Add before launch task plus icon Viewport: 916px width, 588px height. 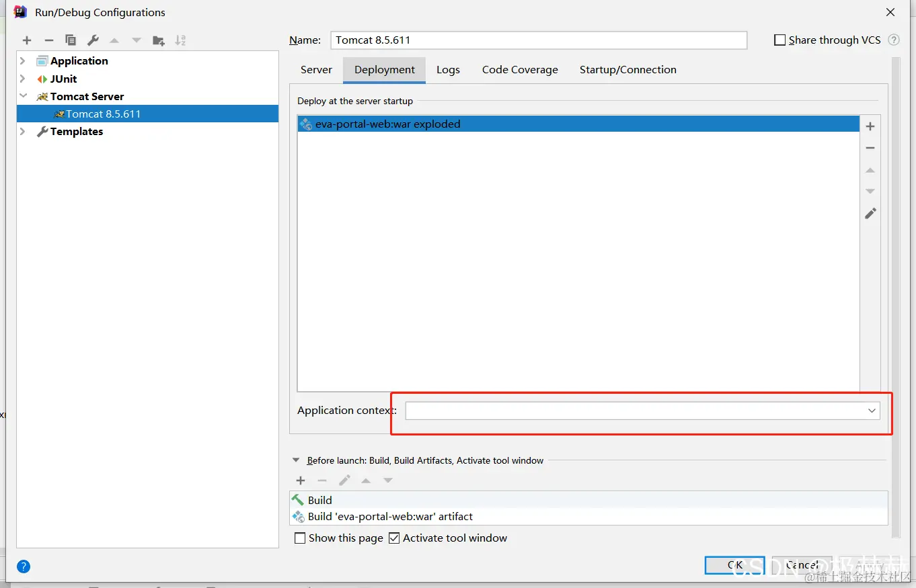301,480
